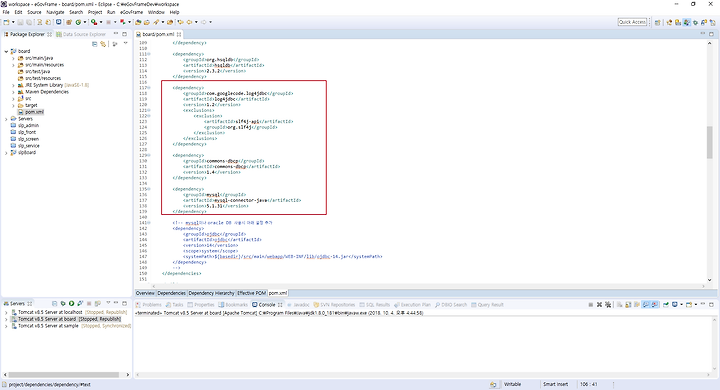The image size is (720, 390).
Task: Click the Servers panel horizontal scrollbar
Action: point(64,375)
